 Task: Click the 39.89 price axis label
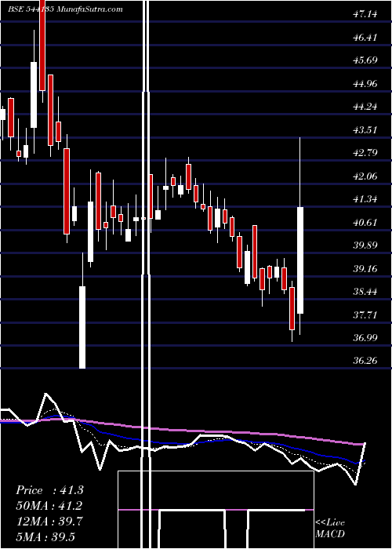(x=365, y=245)
